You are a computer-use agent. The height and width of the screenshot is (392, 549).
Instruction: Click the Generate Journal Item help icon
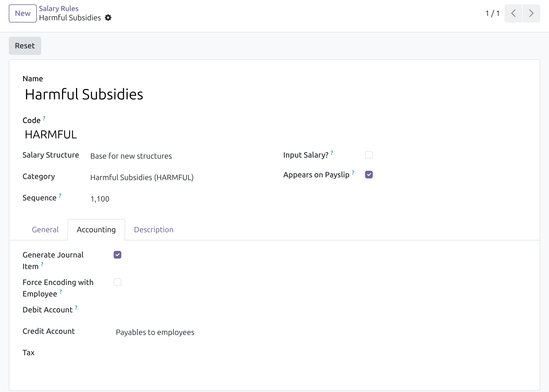pos(42,264)
